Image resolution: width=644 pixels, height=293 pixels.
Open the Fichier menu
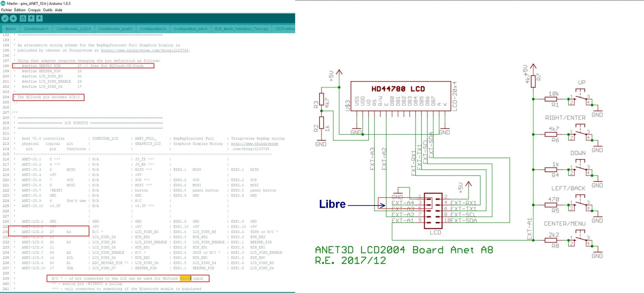(7, 10)
